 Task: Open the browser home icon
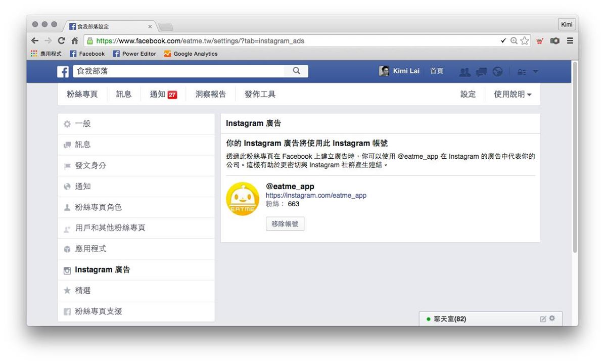[75, 40]
